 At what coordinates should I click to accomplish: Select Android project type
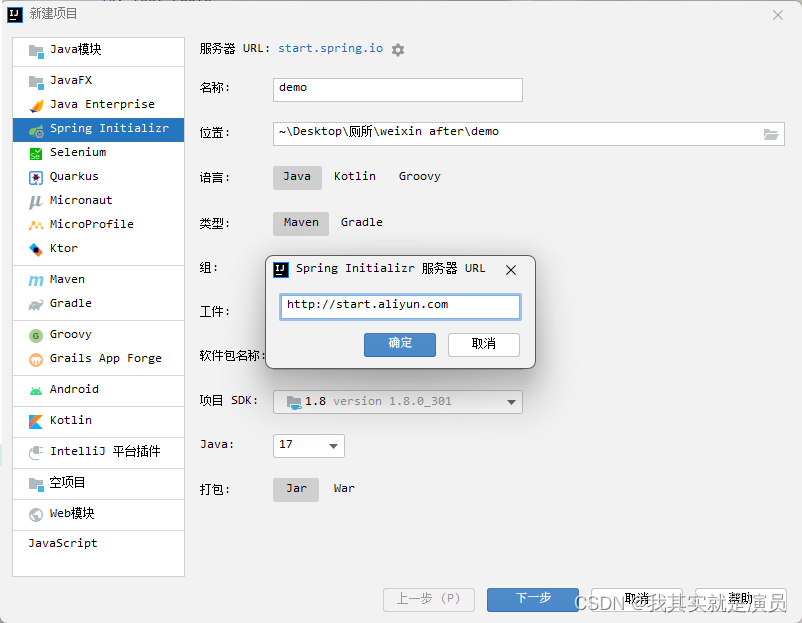pyautogui.click(x=98, y=390)
